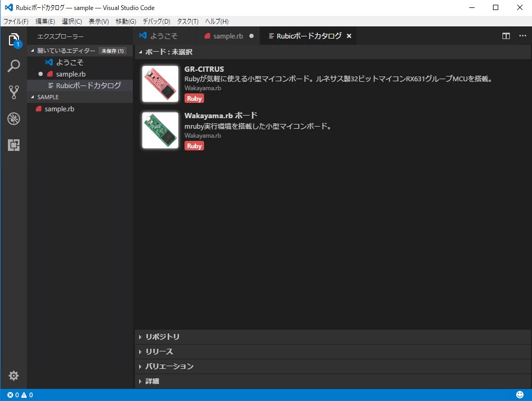
Task: Click the Ruby file icon of sample.rb in SAMPLE folder
Action: point(38,109)
